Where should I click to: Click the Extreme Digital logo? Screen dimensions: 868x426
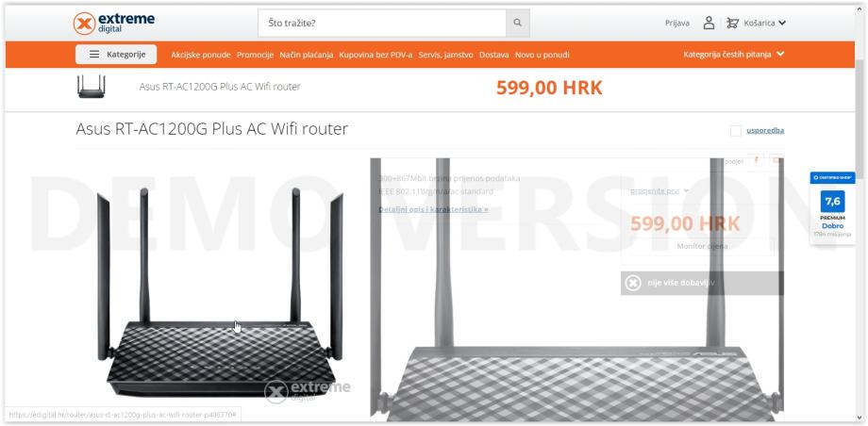tap(114, 24)
